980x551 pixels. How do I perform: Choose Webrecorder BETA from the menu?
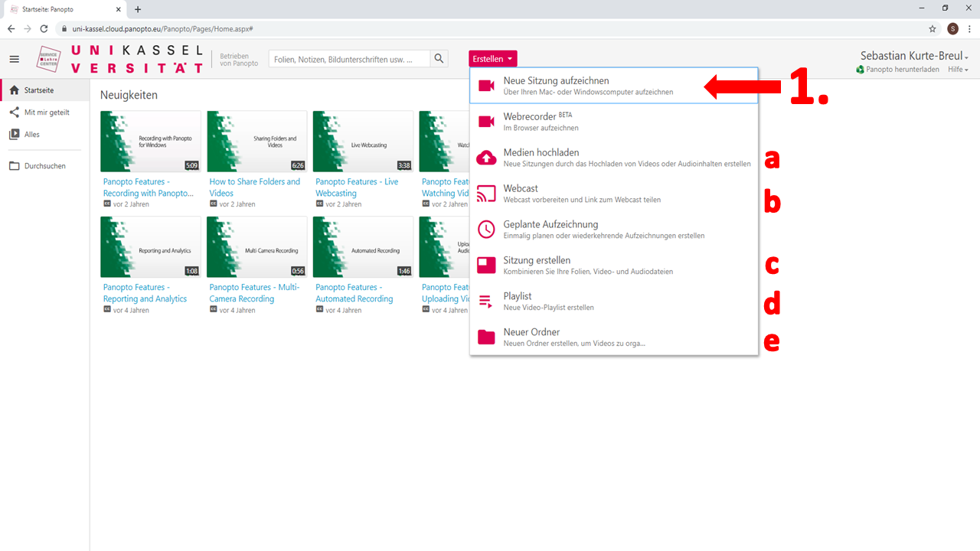coord(614,122)
